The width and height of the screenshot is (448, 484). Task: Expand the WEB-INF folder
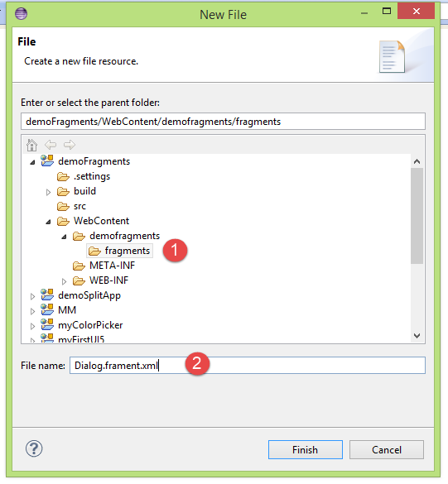pyautogui.click(x=64, y=281)
